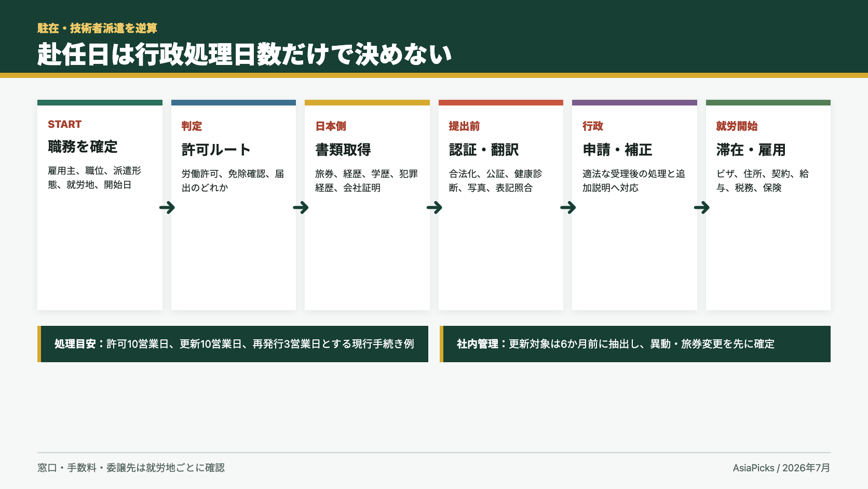The width and height of the screenshot is (868, 489).
Task: Click the arrow between 書類取得 and 認証・翻訳
Action: tap(435, 207)
